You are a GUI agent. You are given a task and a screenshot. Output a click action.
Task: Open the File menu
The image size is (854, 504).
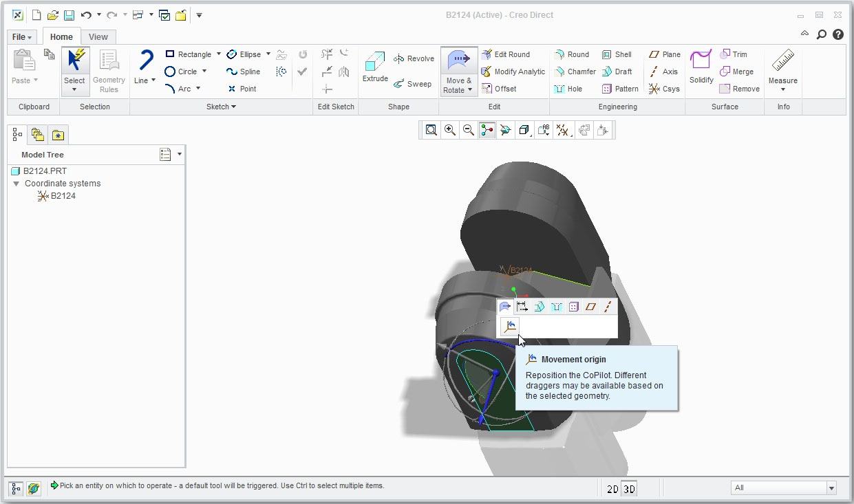pyautogui.click(x=22, y=37)
